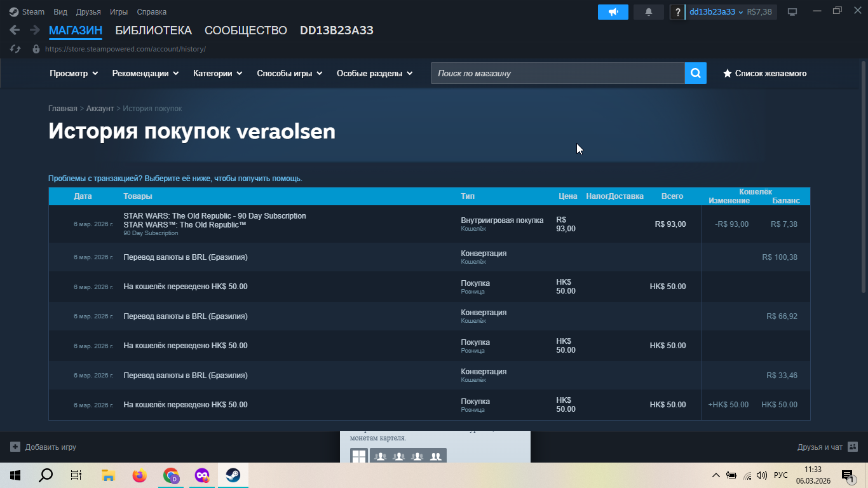The width and height of the screenshot is (868, 488).
Task: Click the Дата column header
Action: [83, 196]
